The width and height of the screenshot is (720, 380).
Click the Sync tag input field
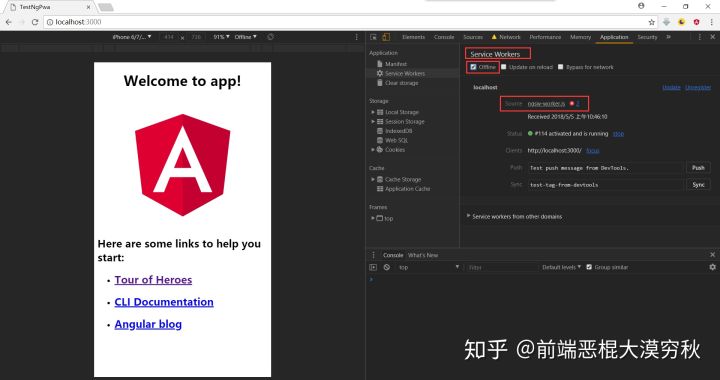(605, 185)
